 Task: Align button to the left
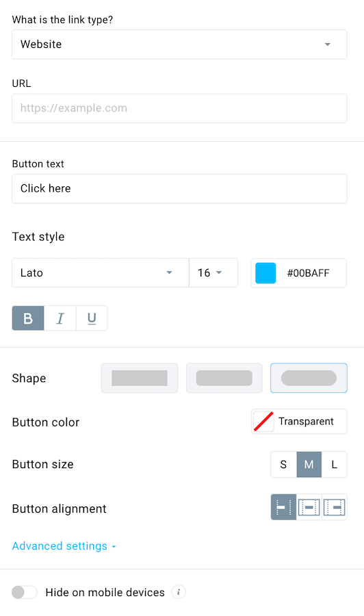283,507
